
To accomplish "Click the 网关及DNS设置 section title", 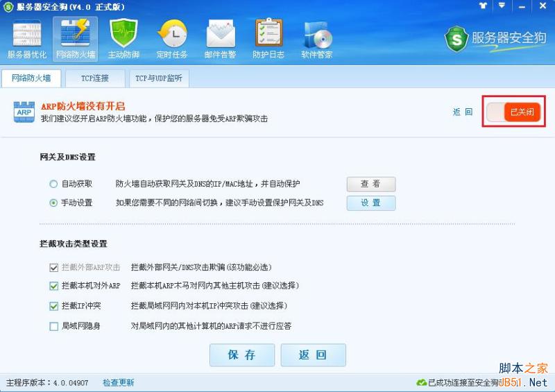I will point(67,157).
